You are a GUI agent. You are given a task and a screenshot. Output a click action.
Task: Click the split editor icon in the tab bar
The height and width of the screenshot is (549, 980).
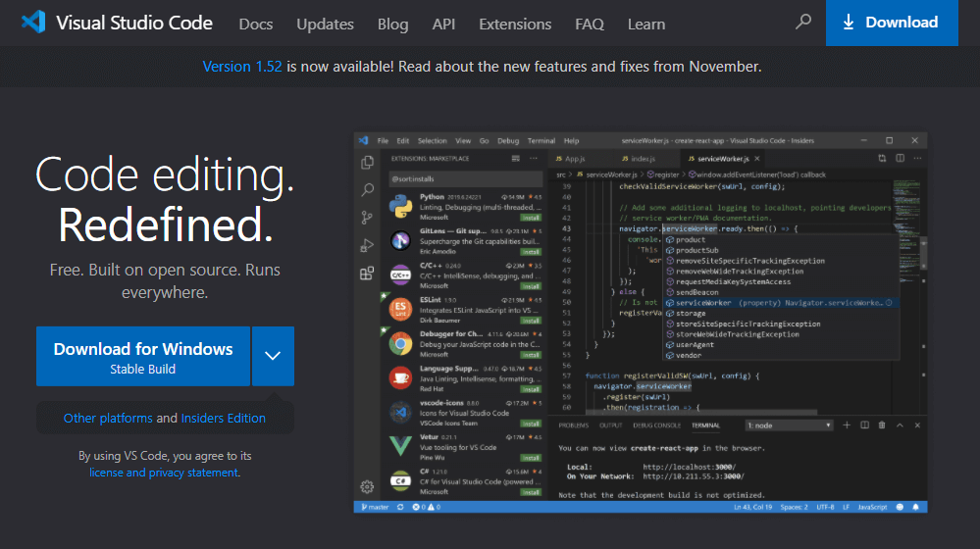click(900, 159)
